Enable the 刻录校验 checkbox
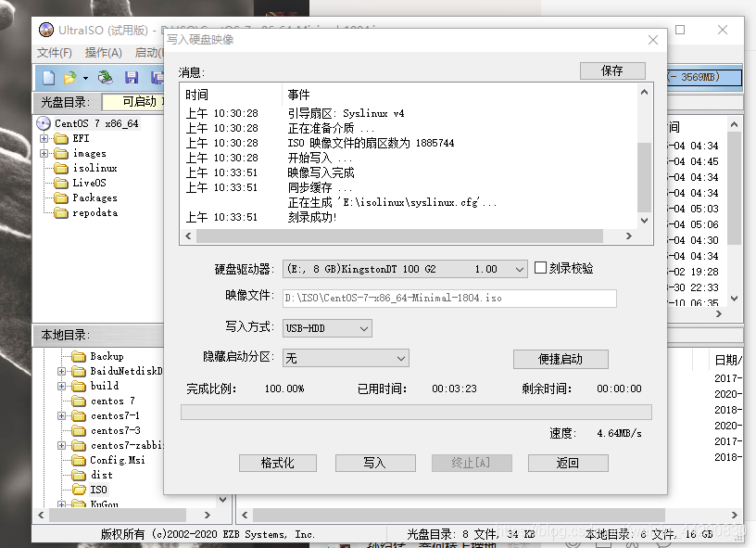This screenshot has width=756, height=548. tap(540, 268)
